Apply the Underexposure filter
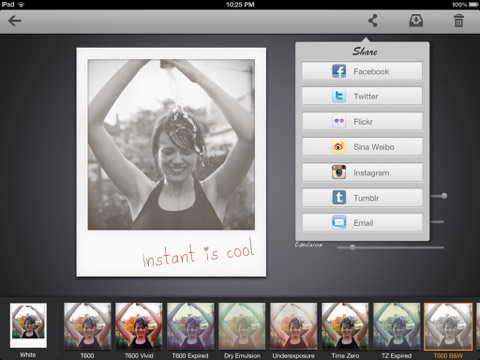The width and height of the screenshot is (480, 360). [293, 326]
